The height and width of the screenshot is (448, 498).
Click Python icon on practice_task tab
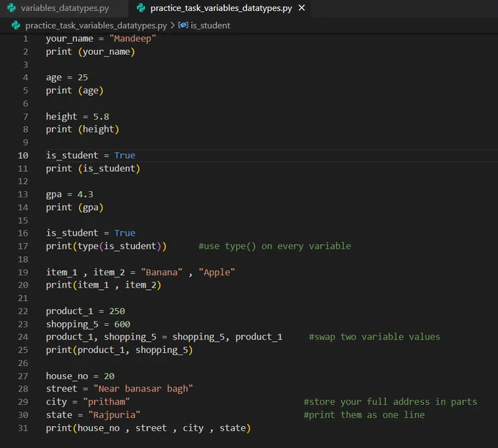click(x=141, y=8)
